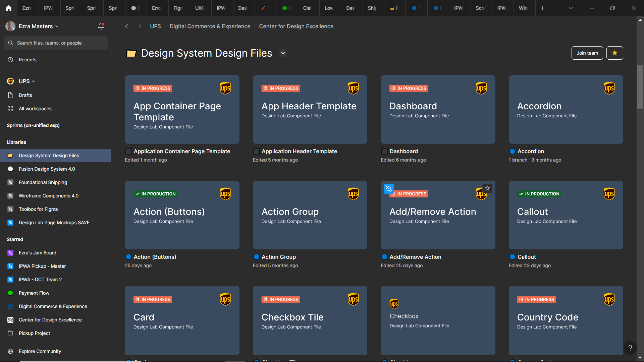The image size is (644, 362).
Task: Click the Recents clock icon
Action: 10,60
